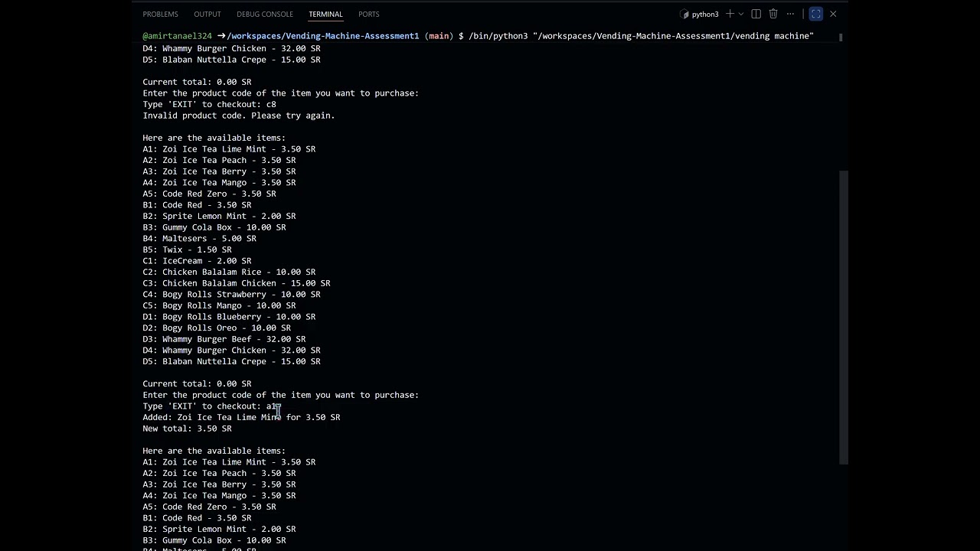Switch to the OUTPUT tab
This screenshot has height=551, width=980.
[207, 14]
